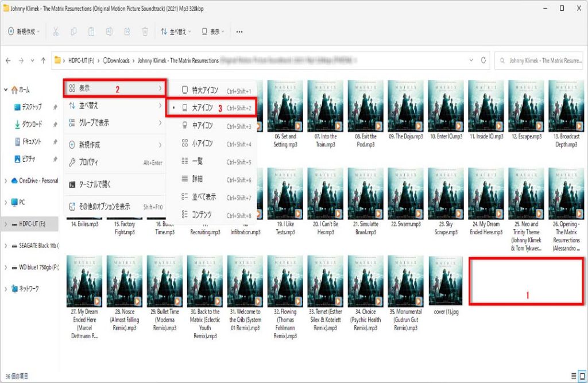Select 詳細 view option in submenu
Screen dimensions: 588x383
click(x=196, y=179)
